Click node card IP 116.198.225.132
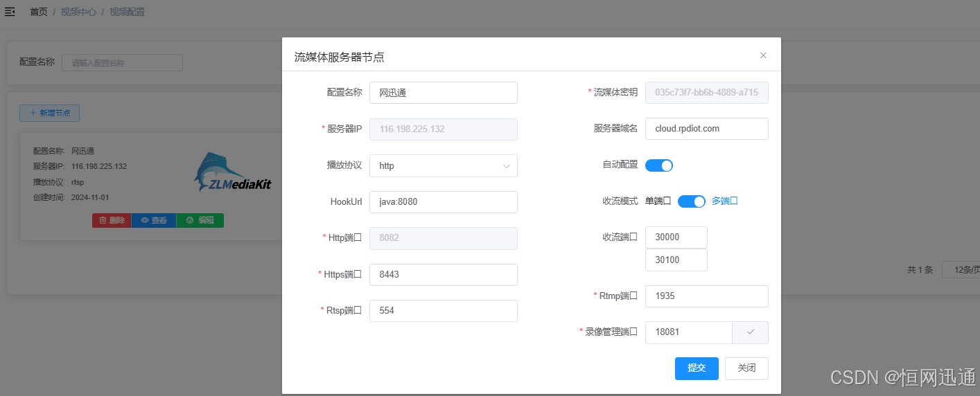Image resolution: width=980 pixels, height=396 pixels. click(x=99, y=166)
